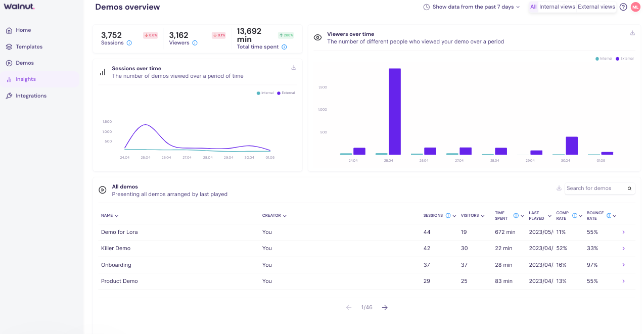Open the Killer Demo entry
Viewport: 644px width, 334px height.
[116, 248]
